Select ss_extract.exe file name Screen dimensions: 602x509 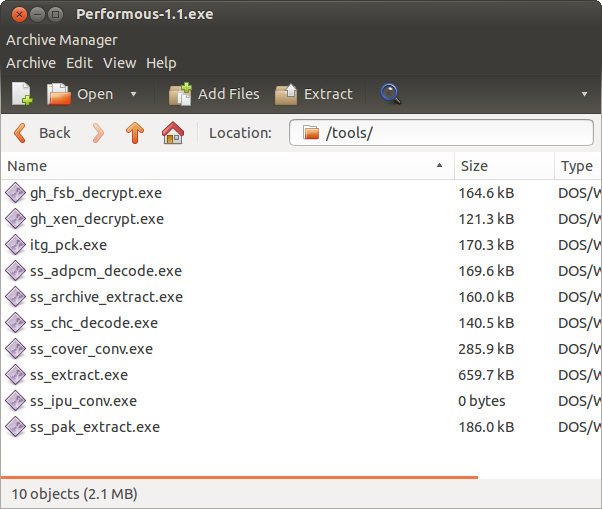pos(79,375)
